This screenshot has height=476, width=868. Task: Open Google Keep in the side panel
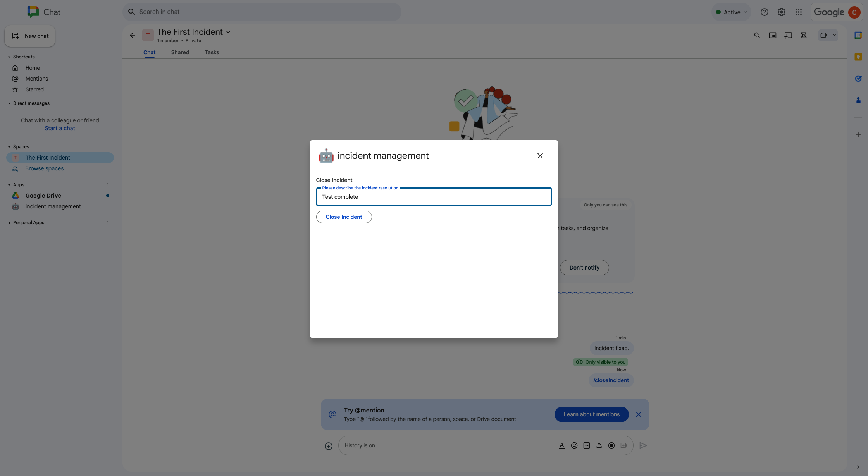[858, 57]
